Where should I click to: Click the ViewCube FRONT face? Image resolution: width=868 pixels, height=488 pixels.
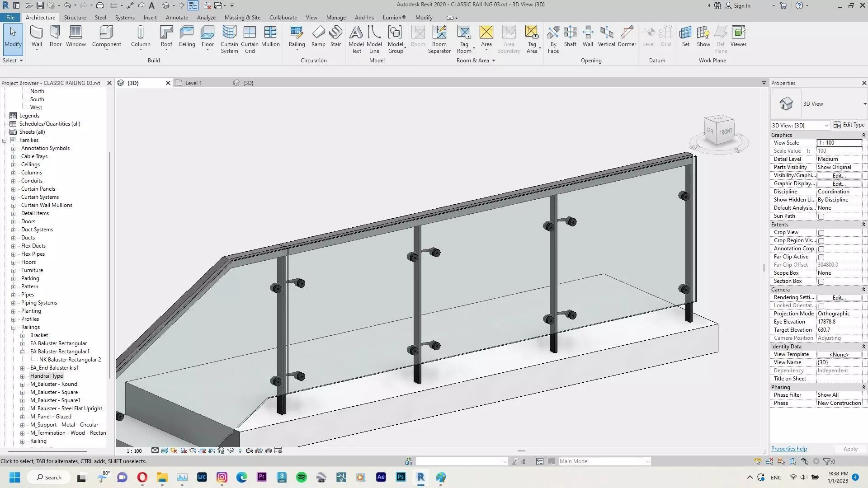(725, 132)
